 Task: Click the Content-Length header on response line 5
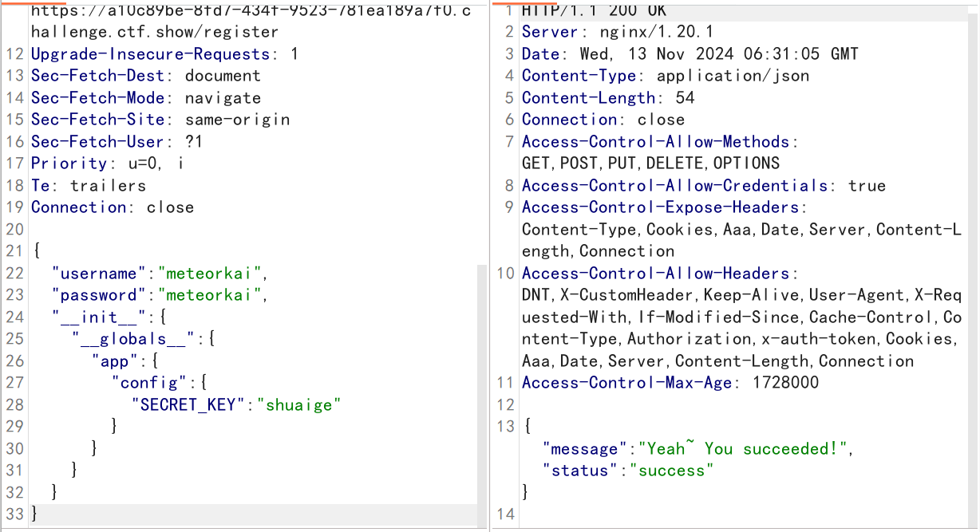click(608, 98)
